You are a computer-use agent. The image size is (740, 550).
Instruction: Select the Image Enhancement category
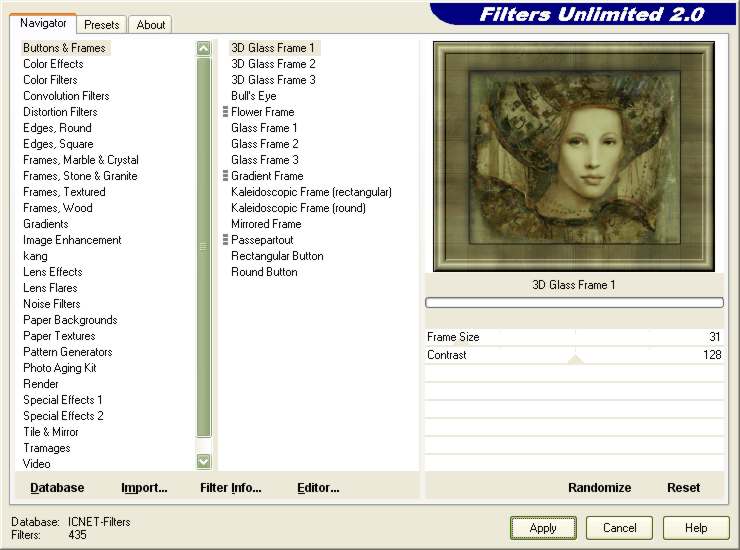[x=72, y=240]
